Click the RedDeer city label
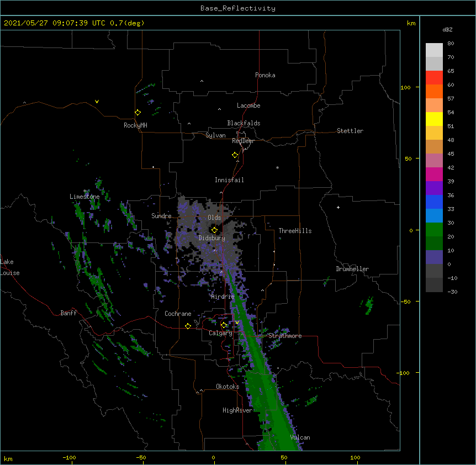The image size is (476, 465). click(243, 141)
